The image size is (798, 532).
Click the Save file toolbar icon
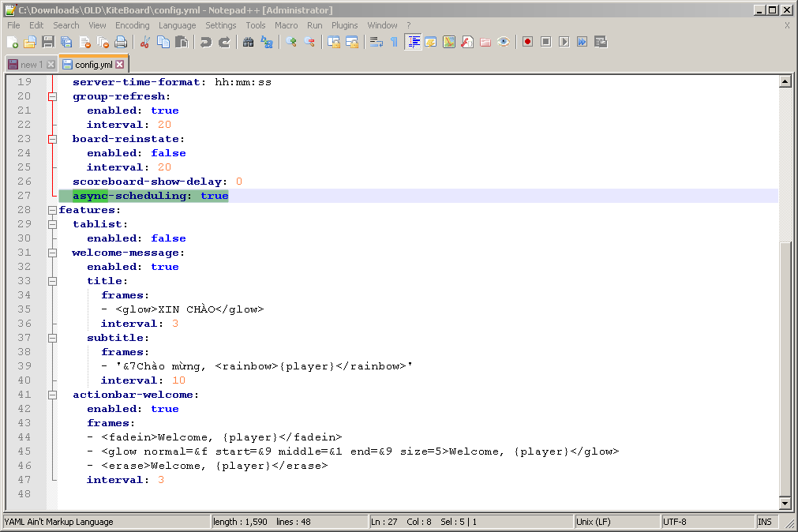click(x=48, y=42)
